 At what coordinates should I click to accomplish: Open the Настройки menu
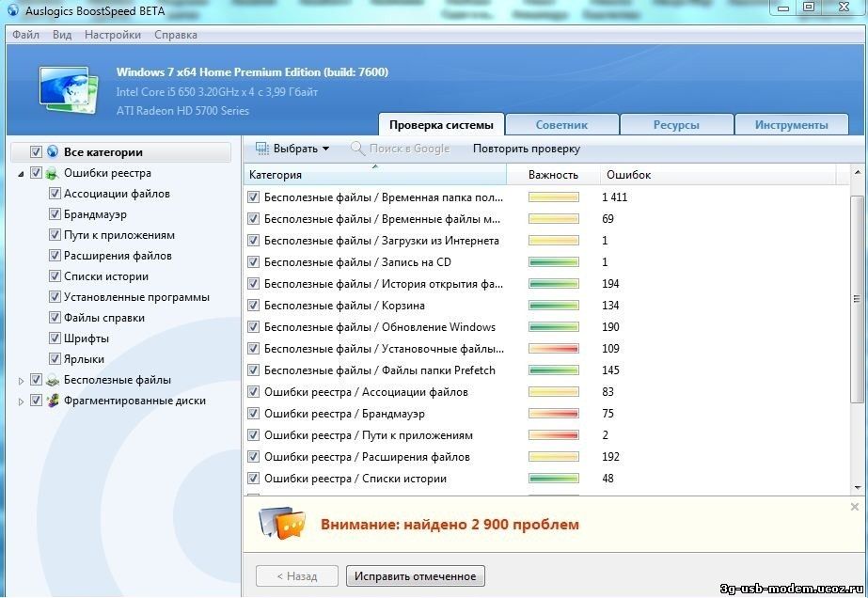(x=112, y=35)
